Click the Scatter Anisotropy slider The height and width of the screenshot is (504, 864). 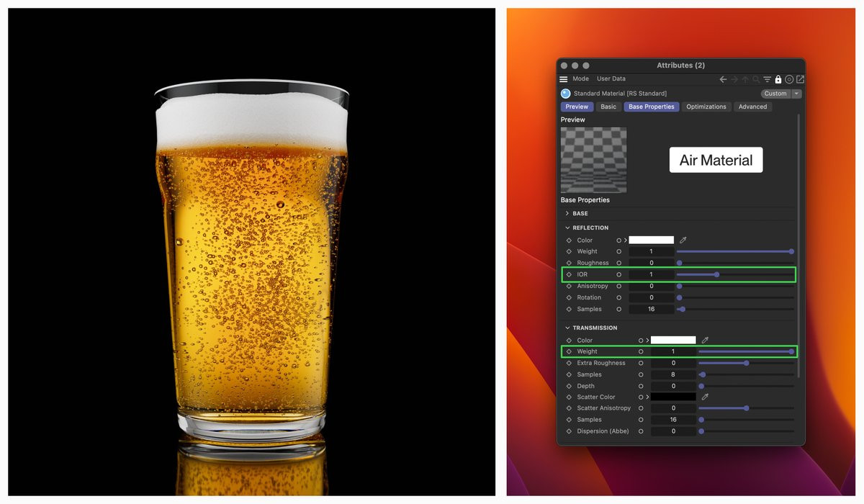(x=747, y=408)
